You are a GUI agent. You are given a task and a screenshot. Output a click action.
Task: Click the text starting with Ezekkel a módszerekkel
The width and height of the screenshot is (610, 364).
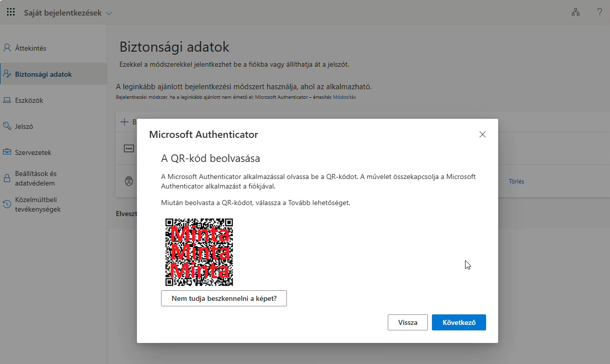(x=234, y=65)
